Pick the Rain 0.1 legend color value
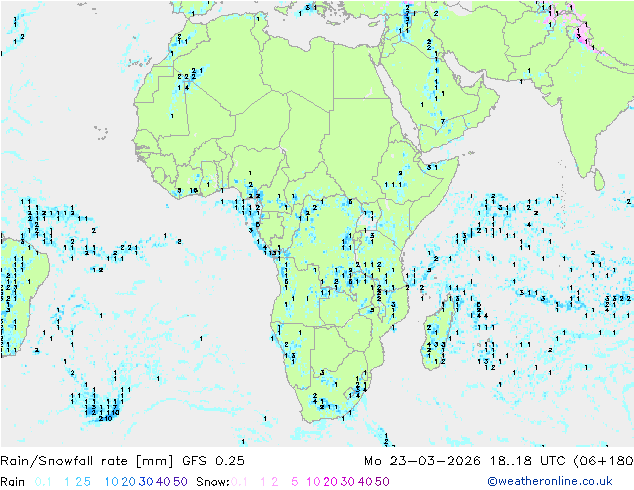 43,482
